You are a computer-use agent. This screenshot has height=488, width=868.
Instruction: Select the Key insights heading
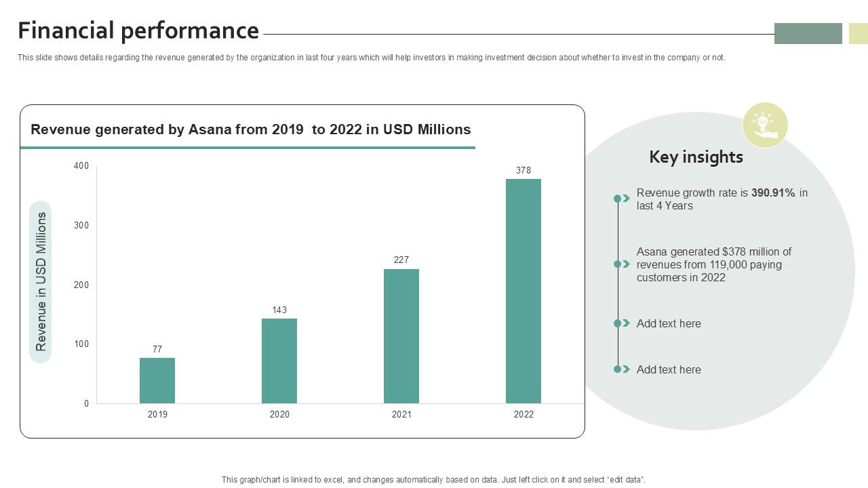[696, 157]
